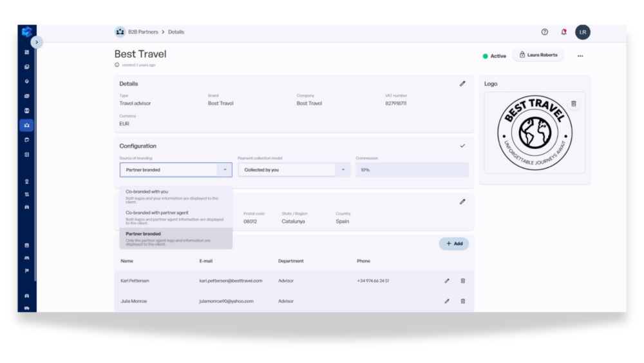The width and height of the screenshot is (644, 363).
Task: Click the LR user avatar
Action: click(582, 32)
